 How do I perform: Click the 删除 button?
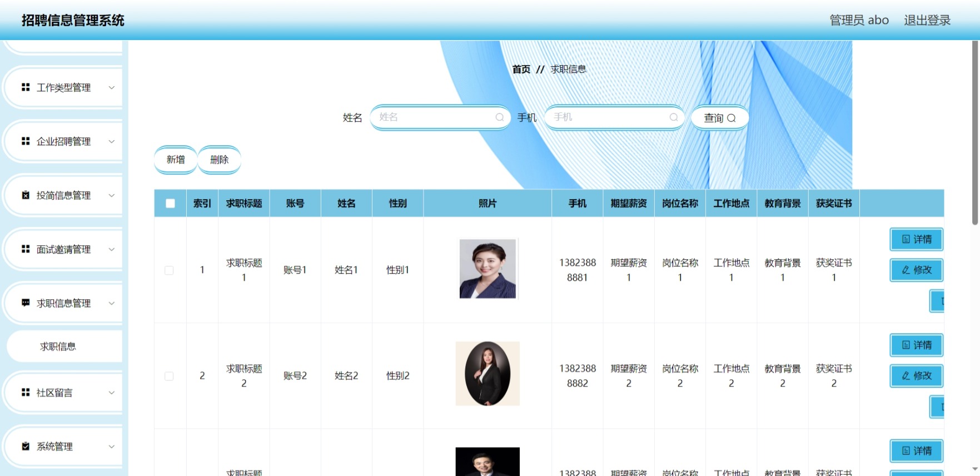coord(220,160)
